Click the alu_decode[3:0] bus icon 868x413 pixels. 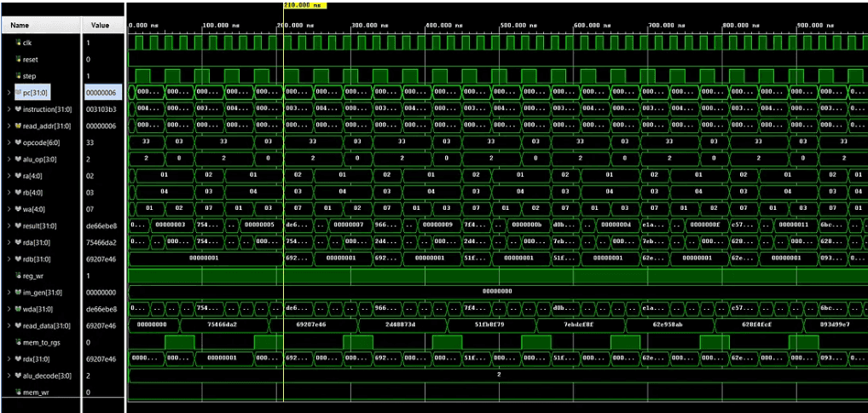pyautogui.click(x=18, y=375)
